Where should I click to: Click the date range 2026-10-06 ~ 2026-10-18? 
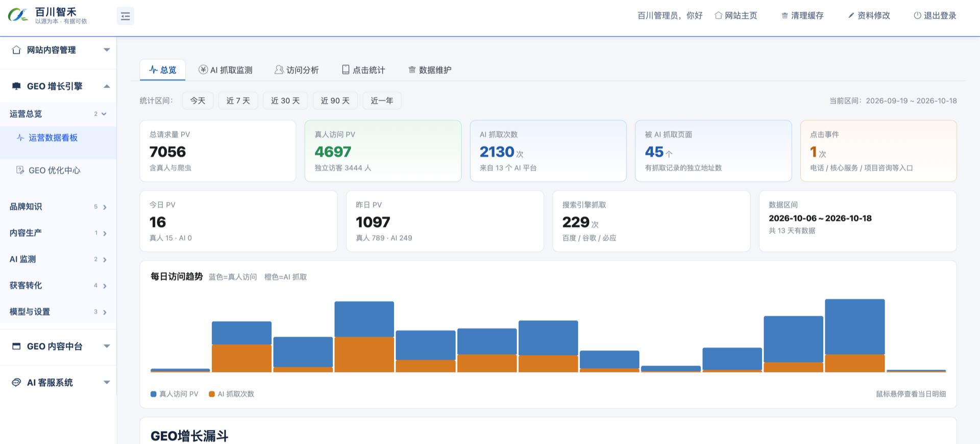[820, 218]
